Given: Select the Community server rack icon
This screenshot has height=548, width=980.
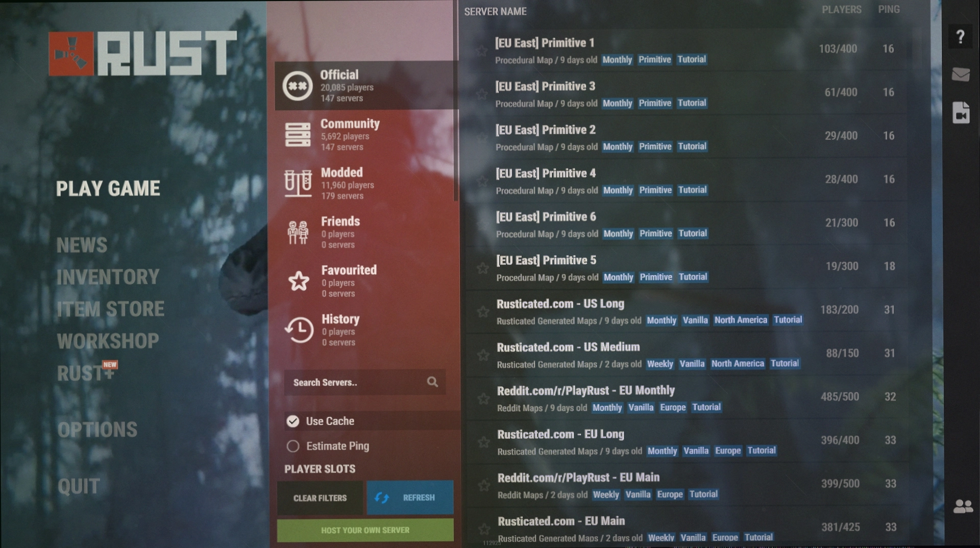Looking at the screenshot, I should point(298,135).
